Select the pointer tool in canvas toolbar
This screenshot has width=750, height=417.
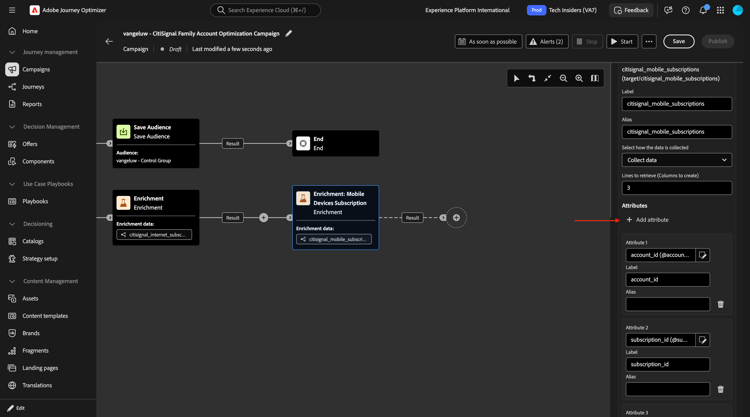pos(516,78)
